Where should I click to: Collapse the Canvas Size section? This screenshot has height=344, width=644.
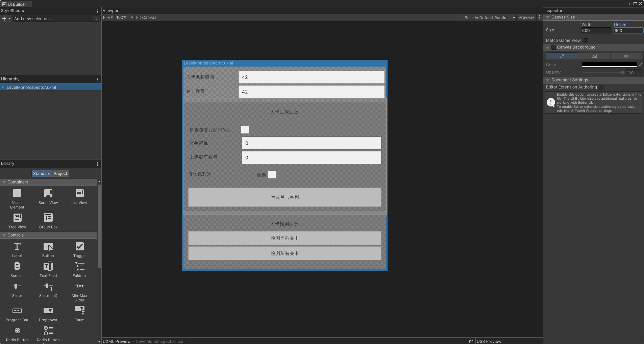click(547, 17)
